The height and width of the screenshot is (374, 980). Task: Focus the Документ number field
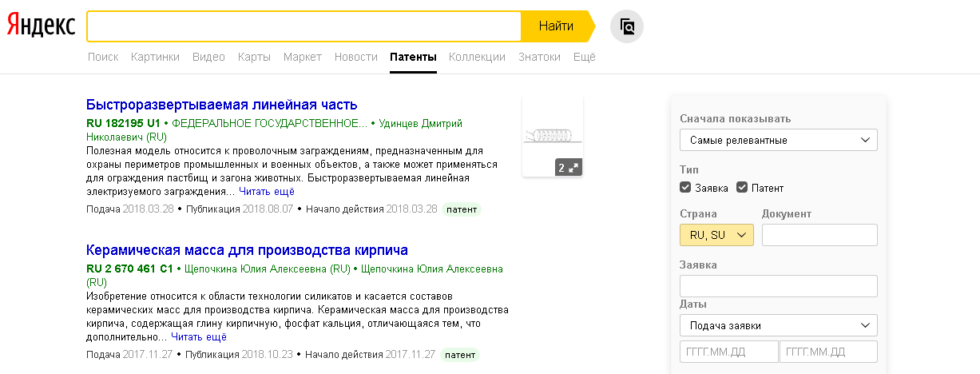click(819, 235)
